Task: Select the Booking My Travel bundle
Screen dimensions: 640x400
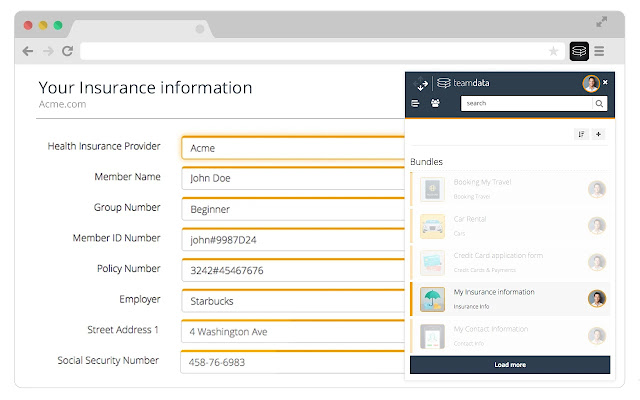Action: pos(510,189)
